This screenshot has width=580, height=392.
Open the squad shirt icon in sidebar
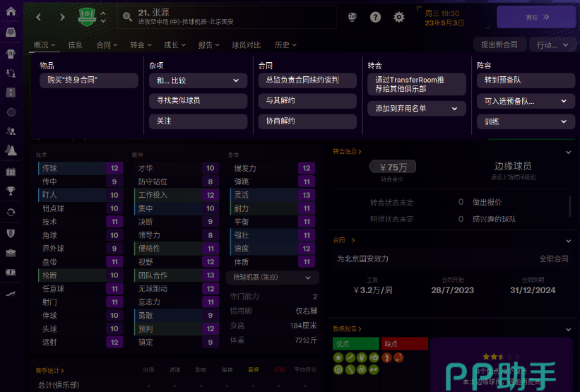pos(11,53)
